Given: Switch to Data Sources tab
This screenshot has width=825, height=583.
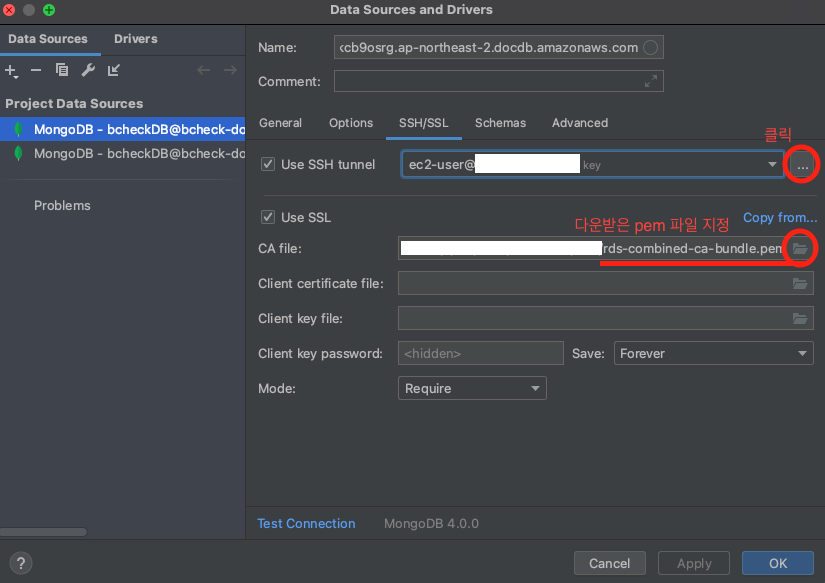Looking at the screenshot, I should 48,39.
